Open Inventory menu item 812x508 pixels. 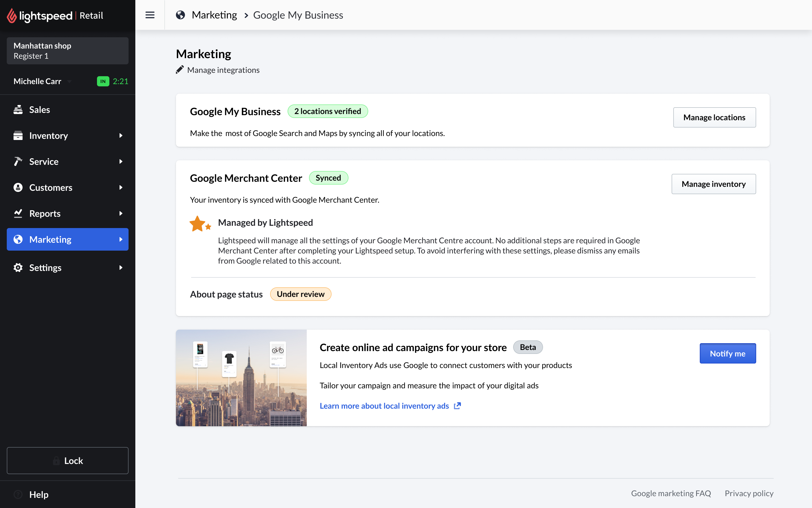point(67,135)
